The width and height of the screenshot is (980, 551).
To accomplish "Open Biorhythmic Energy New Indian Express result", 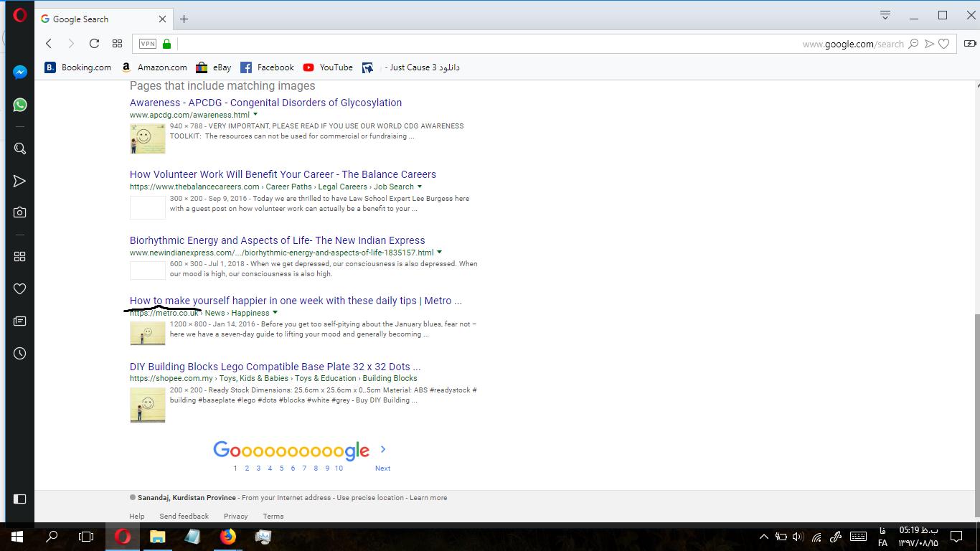I will [277, 240].
